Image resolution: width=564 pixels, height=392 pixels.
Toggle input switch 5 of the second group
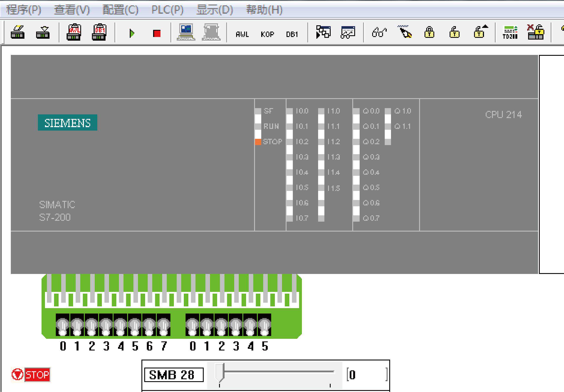pos(264,325)
